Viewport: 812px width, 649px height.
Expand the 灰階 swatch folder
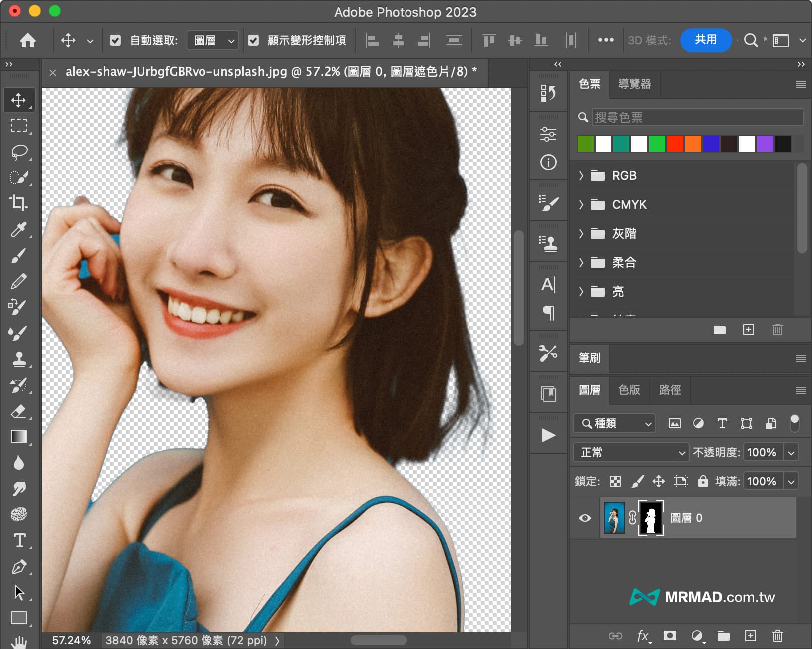(x=581, y=233)
